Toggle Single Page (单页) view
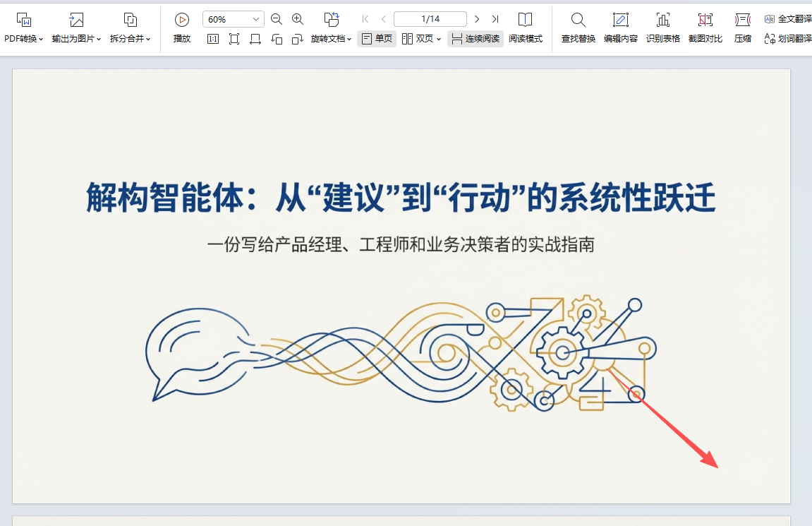This screenshot has height=526, width=812. pyautogui.click(x=377, y=39)
